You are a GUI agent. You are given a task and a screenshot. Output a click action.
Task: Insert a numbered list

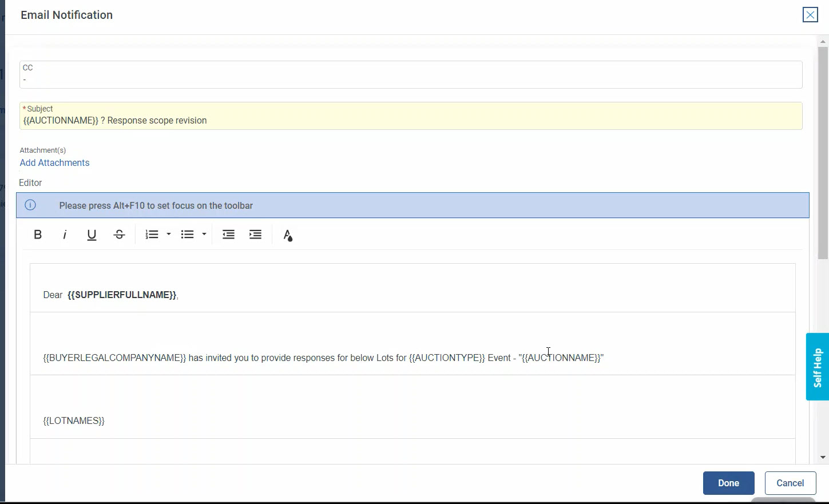coord(152,235)
